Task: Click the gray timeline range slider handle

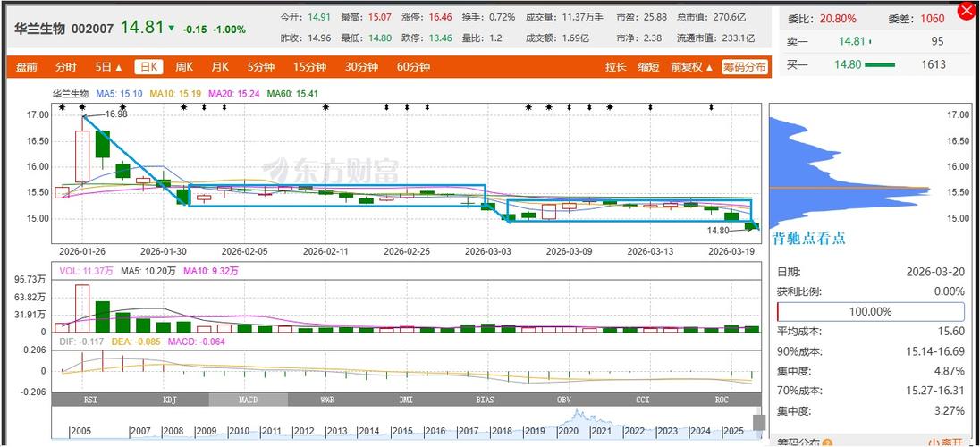Action: 759,423
